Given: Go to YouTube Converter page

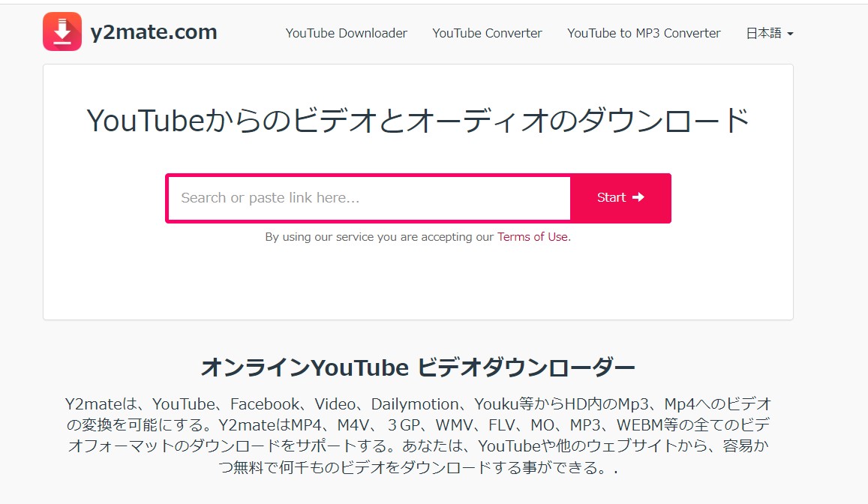Looking at the screenshot, I should click(x=487, y=33).
